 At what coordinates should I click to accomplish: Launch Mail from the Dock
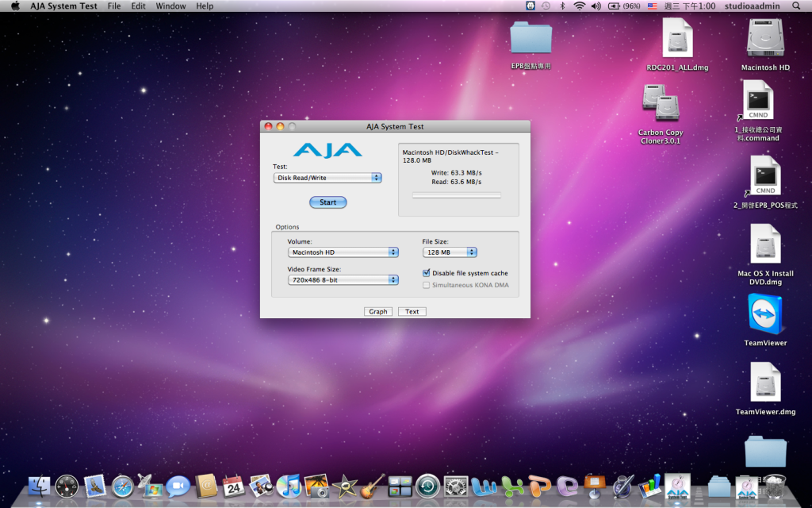(95, 487)
